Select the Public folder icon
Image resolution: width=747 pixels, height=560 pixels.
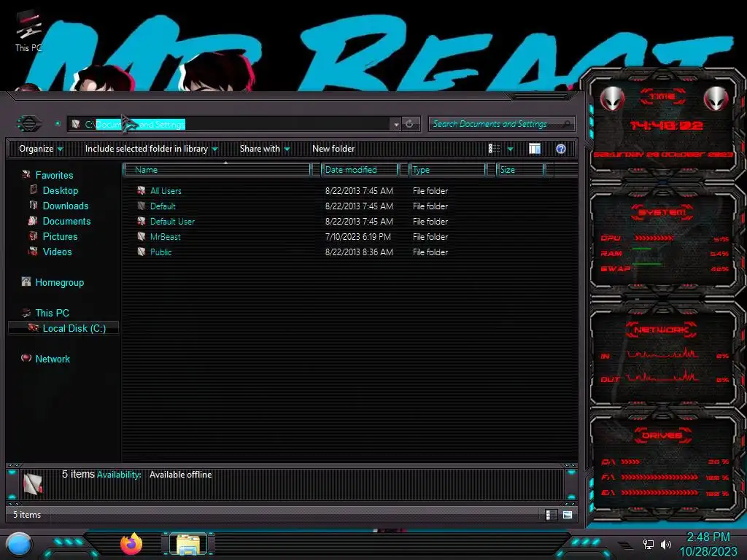141,252
